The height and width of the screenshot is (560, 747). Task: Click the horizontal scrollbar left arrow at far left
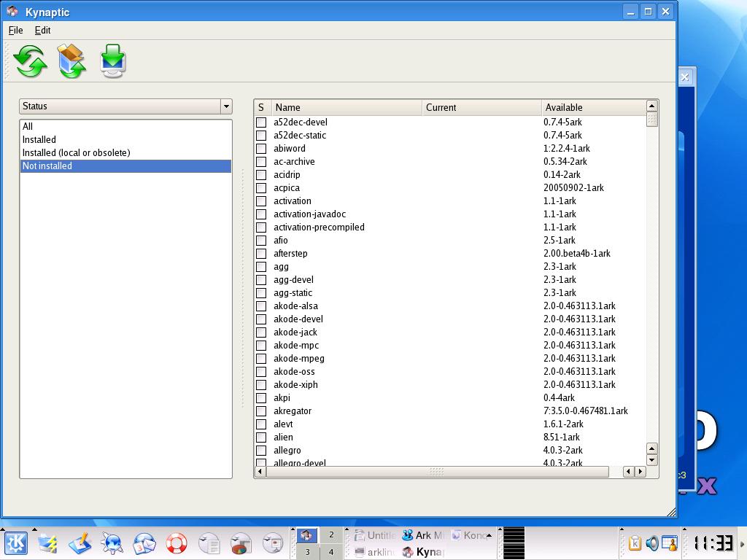coord(260,472)
